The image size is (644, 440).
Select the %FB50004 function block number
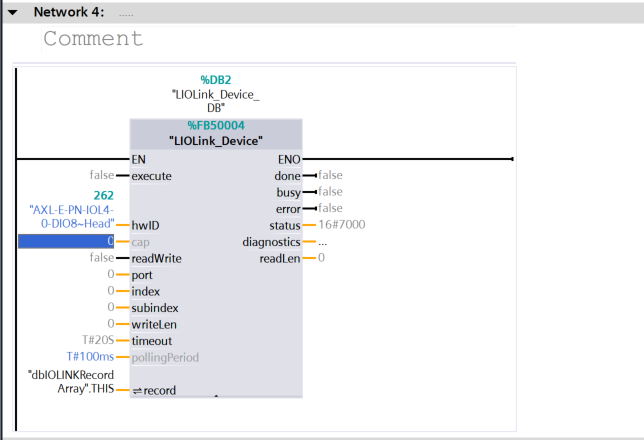[215, 126]
